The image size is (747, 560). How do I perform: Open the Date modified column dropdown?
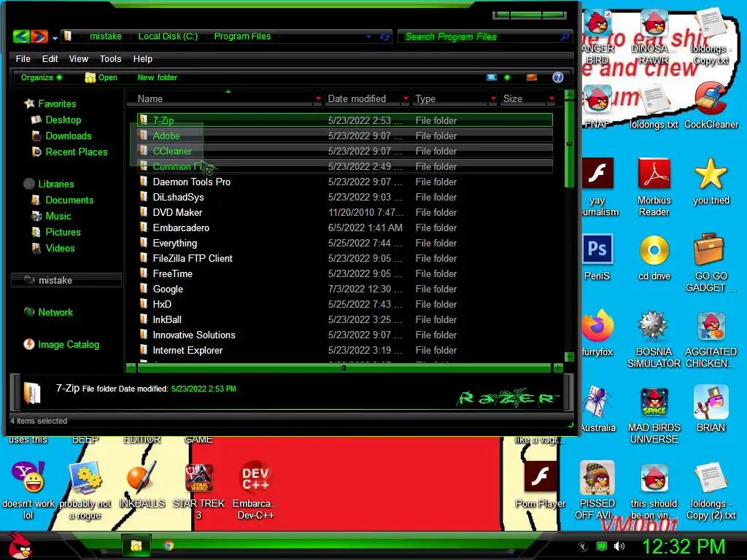(x=406, y=98)
